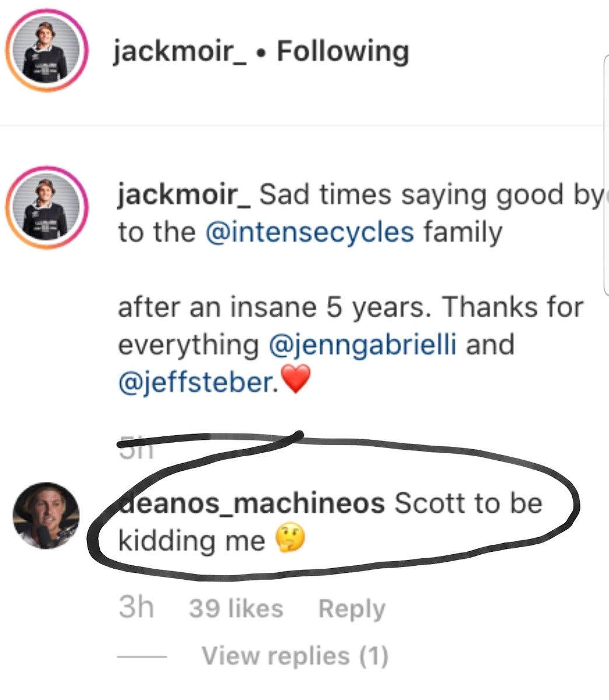Viewport: 609px width, 700px height.
Task: View the 39 likes on the comment
Action: coord(236,608)
